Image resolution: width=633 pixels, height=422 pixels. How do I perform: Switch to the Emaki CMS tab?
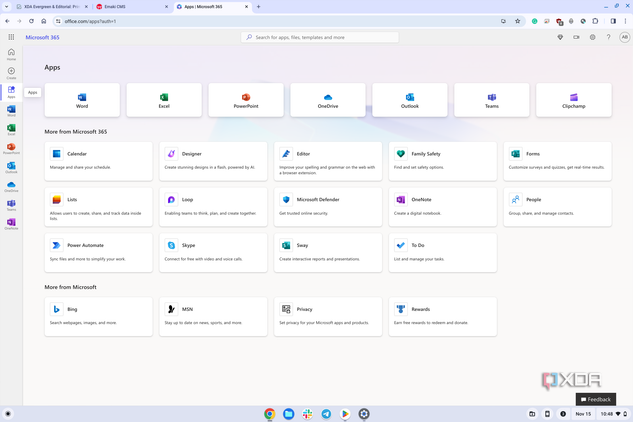click(132, 7)
